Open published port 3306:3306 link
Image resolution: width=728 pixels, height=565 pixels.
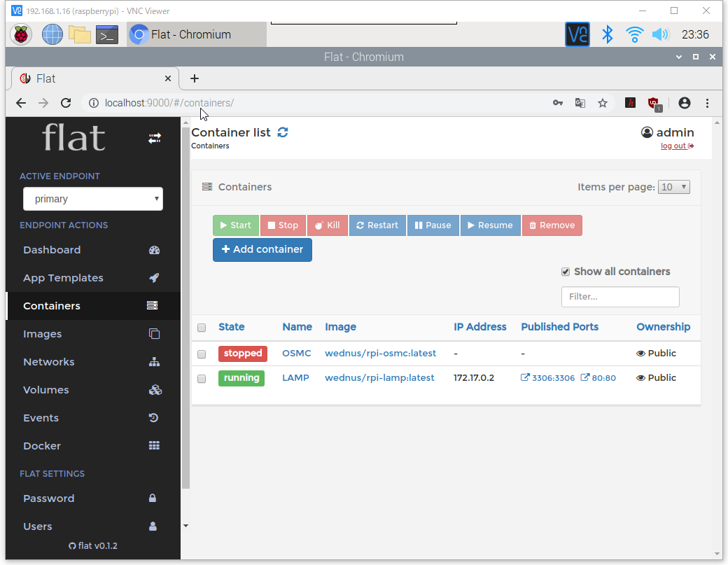[548, 378]
